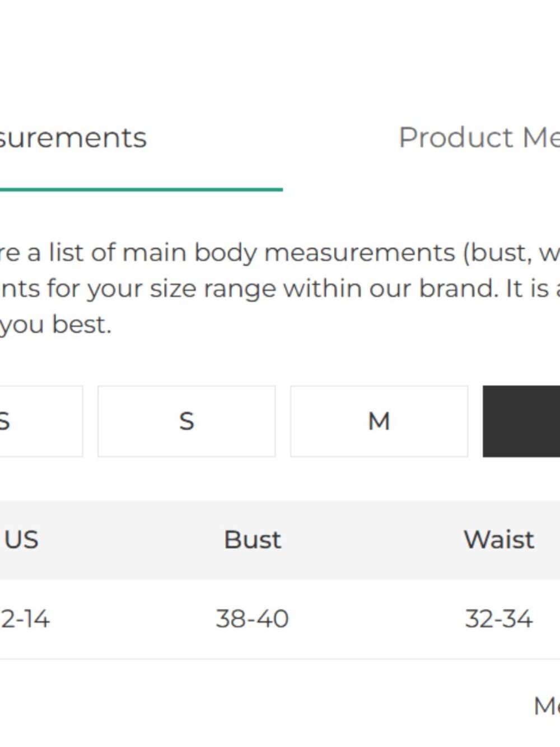
Task: Click the Waist column header
Action: point(499,540)
